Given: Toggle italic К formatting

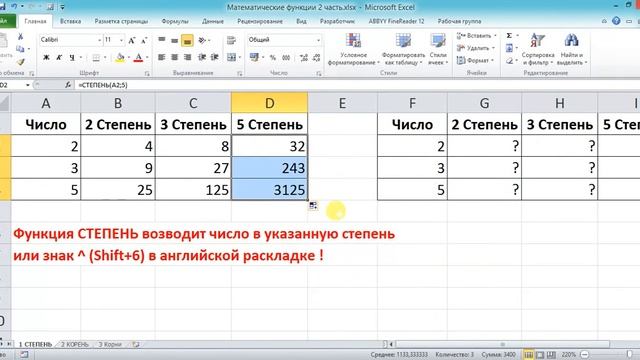Looking at the screenshot, I should [59, 58].
